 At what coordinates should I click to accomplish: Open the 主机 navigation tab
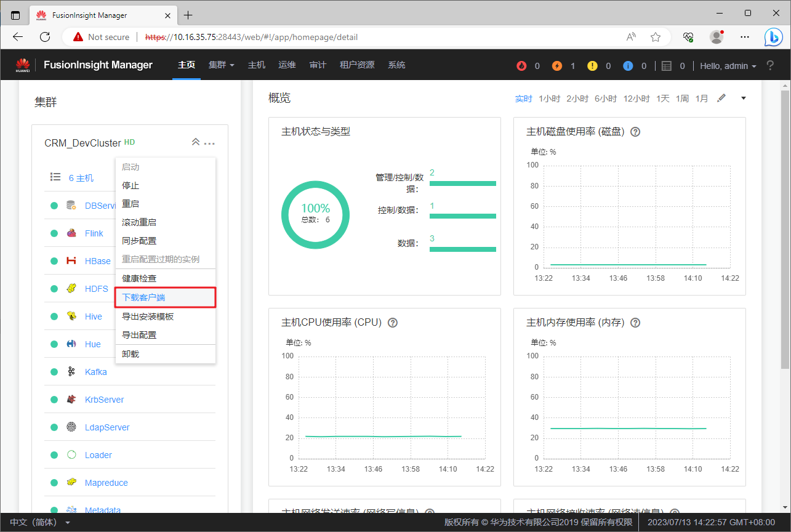click(x=257, y=65)
